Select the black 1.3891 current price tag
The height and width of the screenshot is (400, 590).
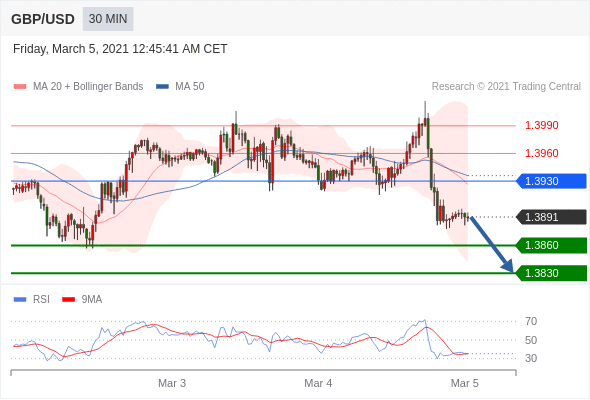552,217
